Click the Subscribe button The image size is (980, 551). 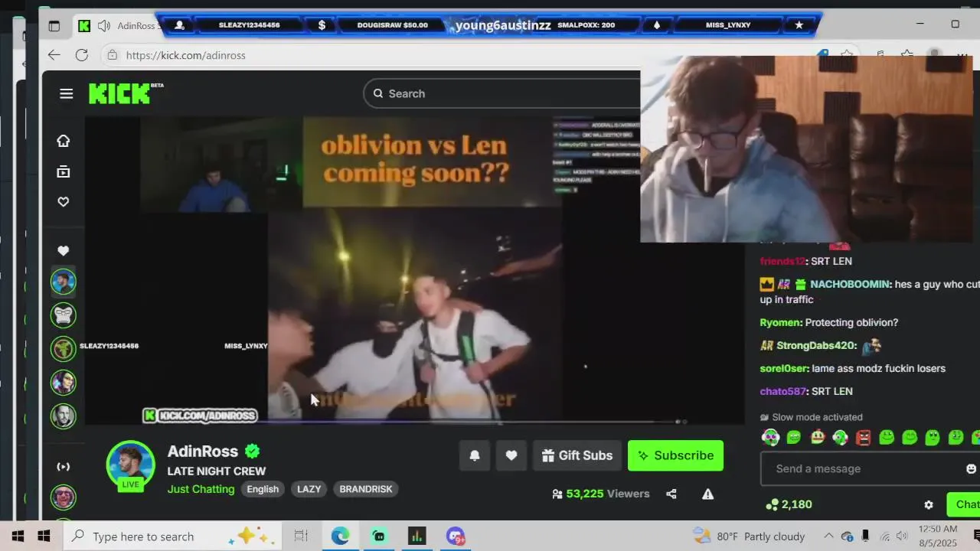pos(675,455)
